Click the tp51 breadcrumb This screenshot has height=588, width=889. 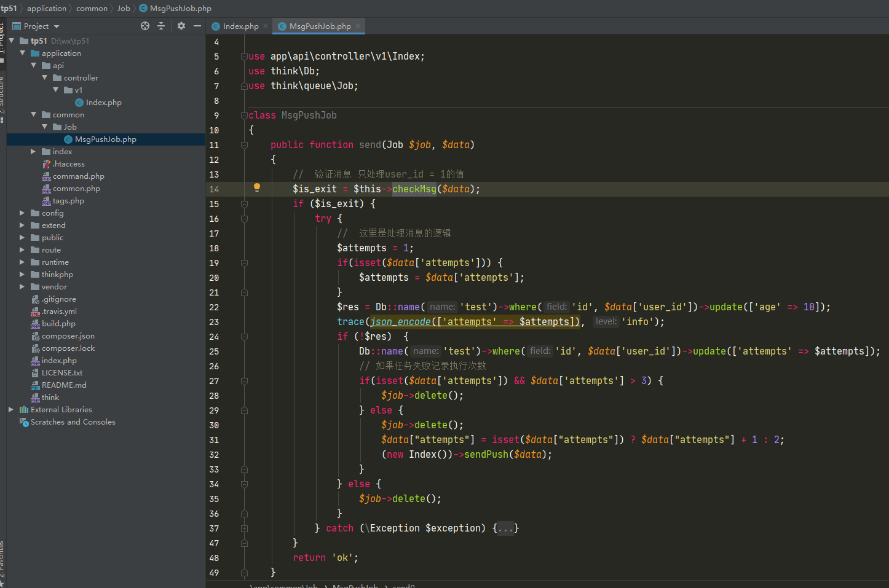(9, 8)
